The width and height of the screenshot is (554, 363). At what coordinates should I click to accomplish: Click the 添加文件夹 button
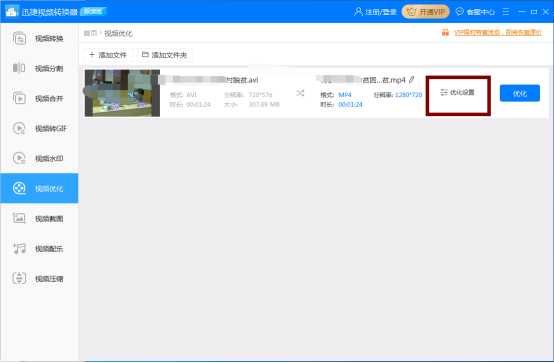coord(165,55)
